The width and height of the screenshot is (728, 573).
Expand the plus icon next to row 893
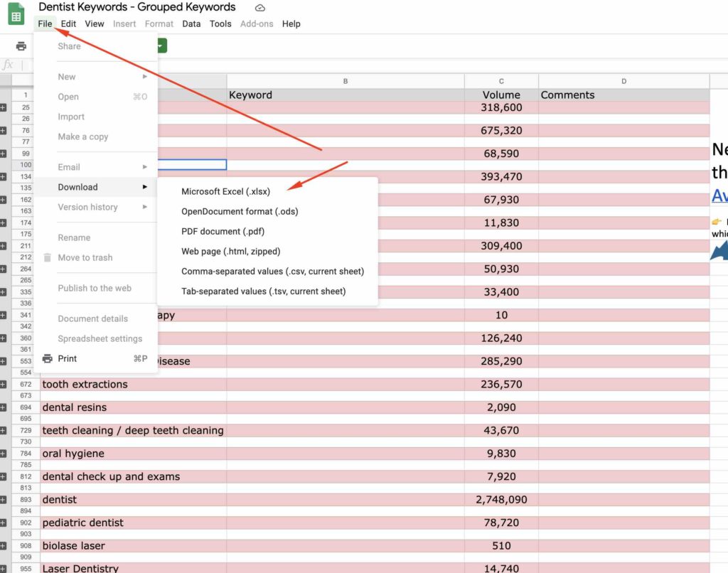[3, 500]
